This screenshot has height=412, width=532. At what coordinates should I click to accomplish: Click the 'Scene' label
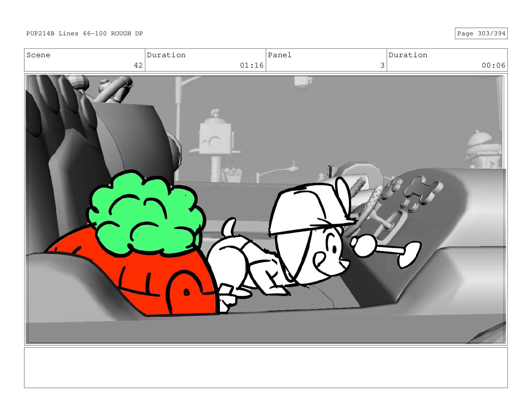click(38, 55)
